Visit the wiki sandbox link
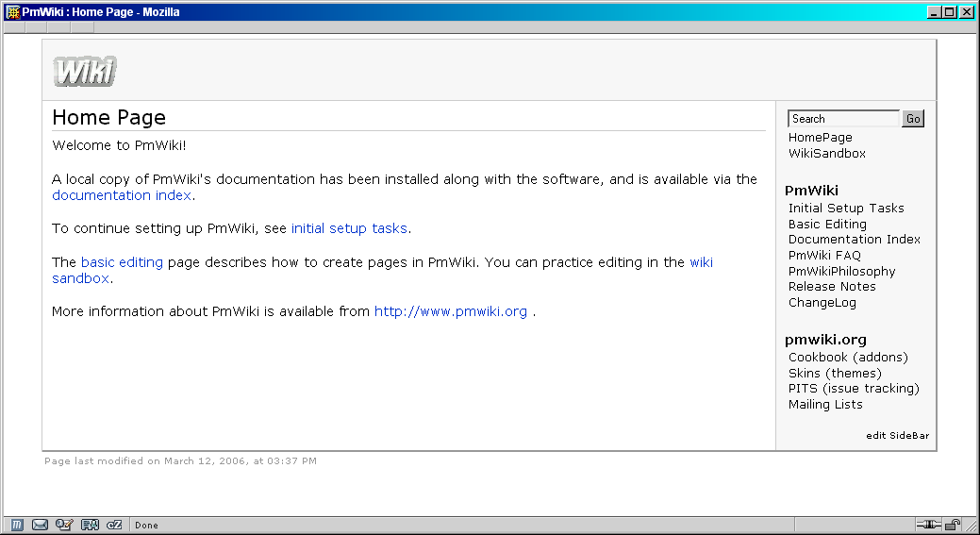Viewport: 980px width, 535px height. tap(701, 262)
